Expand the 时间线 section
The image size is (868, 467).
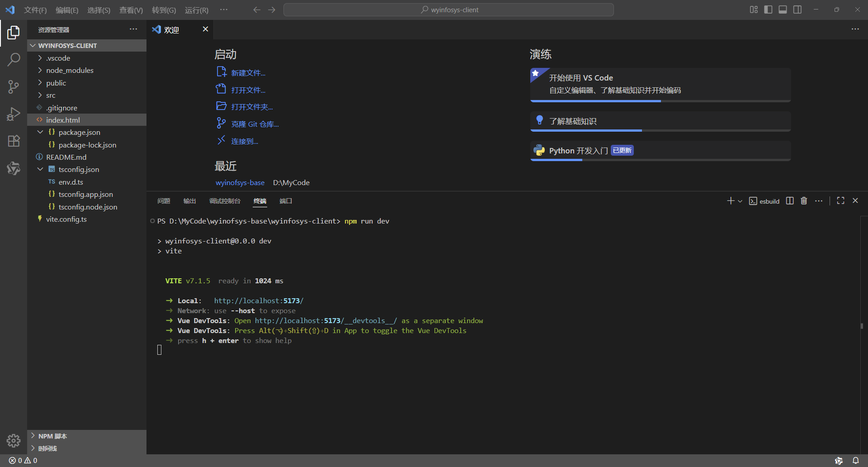point(87,448)
